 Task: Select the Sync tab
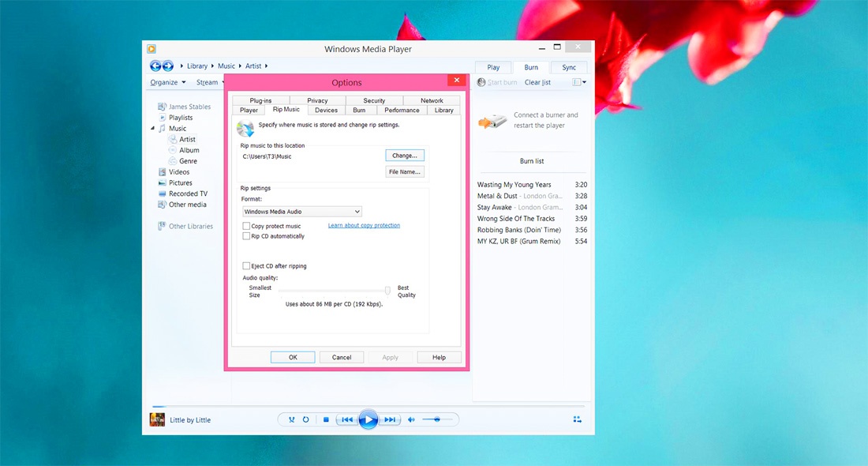[x=568, y=67]
